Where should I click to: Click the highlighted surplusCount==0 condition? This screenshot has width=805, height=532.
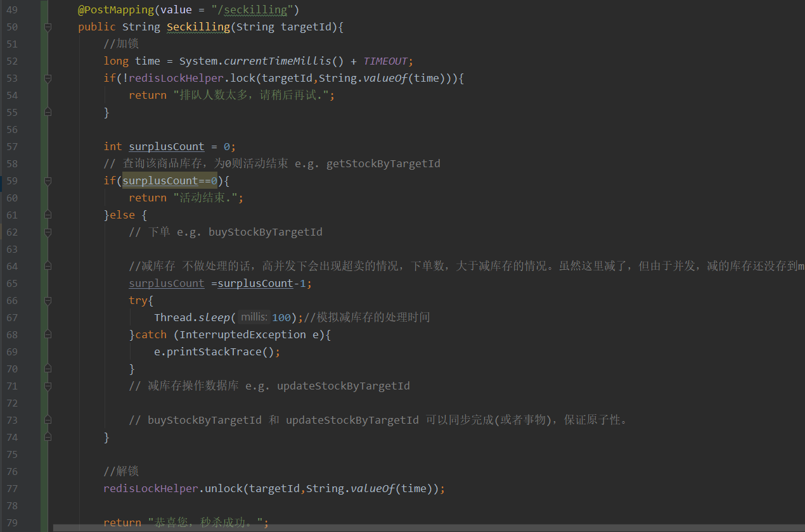(170, 181)
